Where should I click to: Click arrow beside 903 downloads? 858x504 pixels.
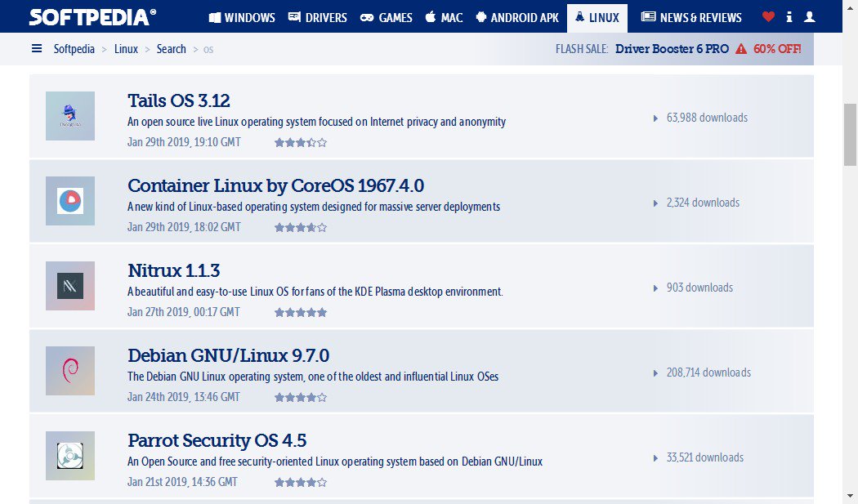tap(655, 288)
